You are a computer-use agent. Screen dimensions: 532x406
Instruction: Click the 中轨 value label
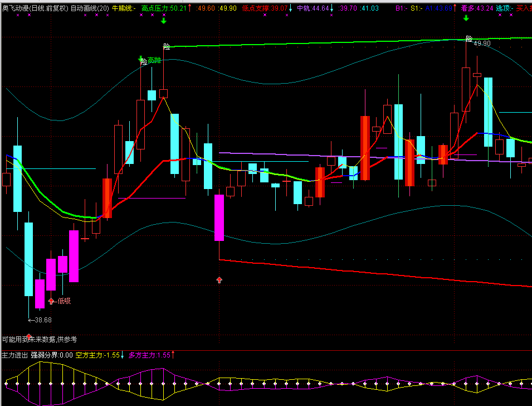click(313, 8)
